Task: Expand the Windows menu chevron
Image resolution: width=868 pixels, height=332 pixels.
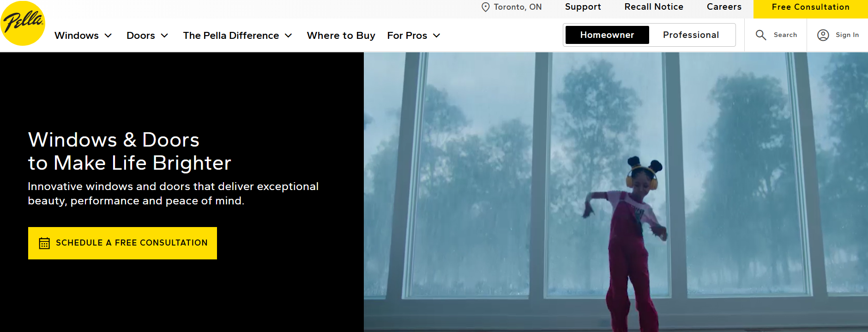Action: tap(108, 36)
